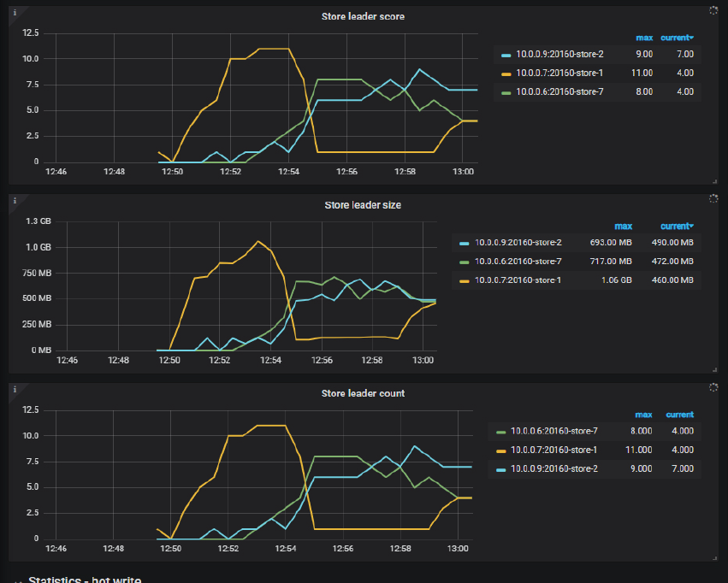Click 11.00 max value for store-1 in score legend

pos(642,74)
